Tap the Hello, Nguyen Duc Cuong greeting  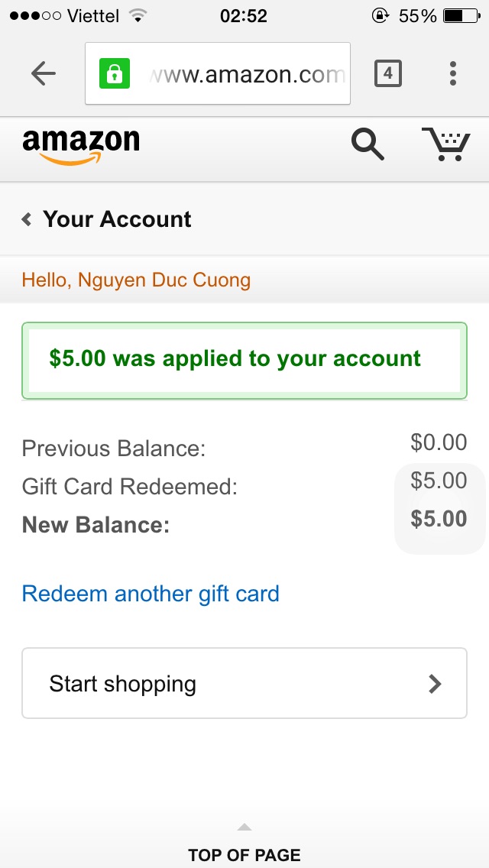pyautogui.click(x=136, y=280)
